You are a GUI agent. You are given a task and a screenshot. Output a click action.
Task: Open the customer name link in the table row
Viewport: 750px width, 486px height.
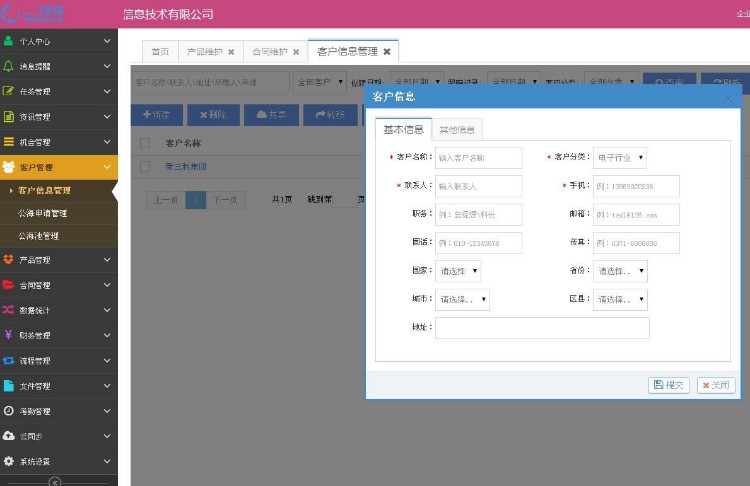(186, 166)
